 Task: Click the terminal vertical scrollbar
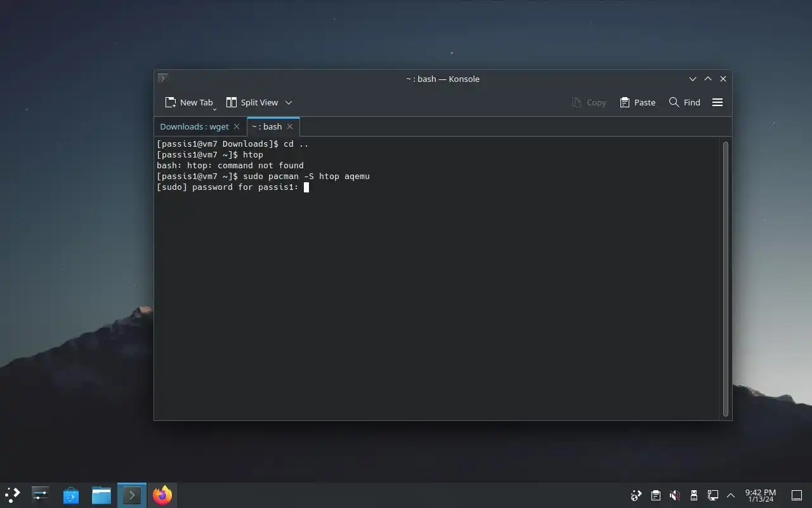726,278
